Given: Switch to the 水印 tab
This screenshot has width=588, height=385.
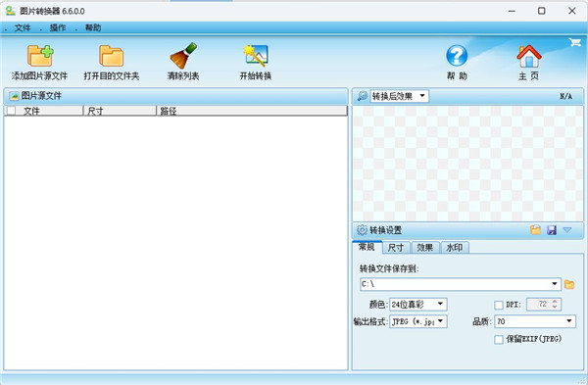Looking at the screenshot, I should 455,248.
